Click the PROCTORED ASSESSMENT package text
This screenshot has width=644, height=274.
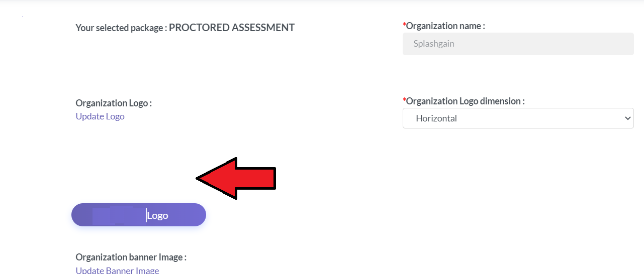tap(232, 28)
